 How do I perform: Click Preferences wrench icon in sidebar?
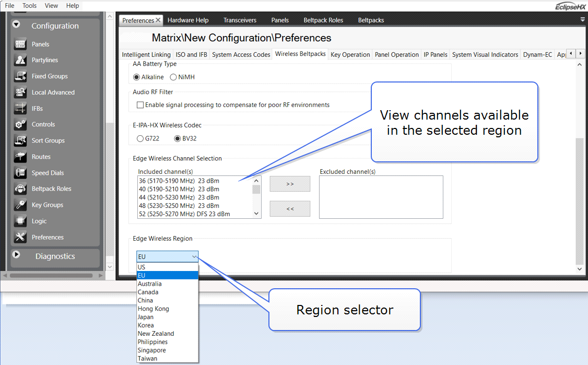click(x=20, y=237)
